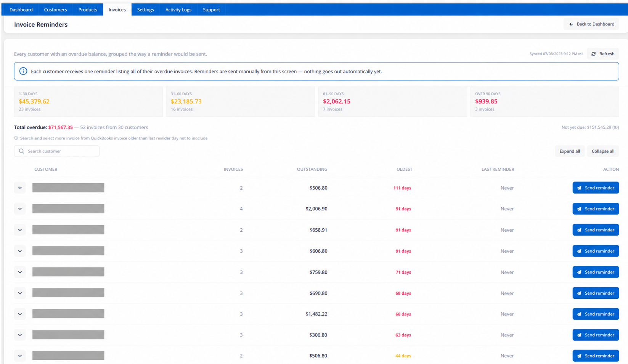Click the paper plane icon in the $1,482.22 row
This screenshot has height=364, width=628.
579,314
